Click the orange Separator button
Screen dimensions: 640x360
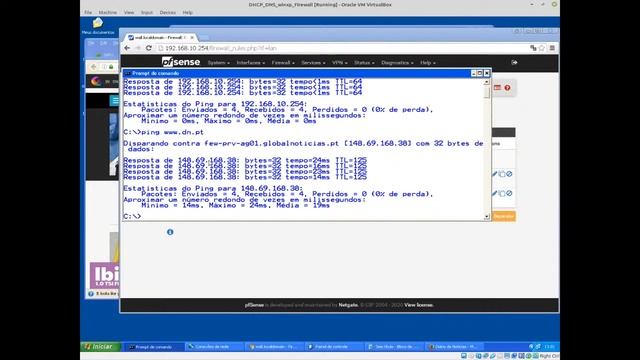point(504,216)
